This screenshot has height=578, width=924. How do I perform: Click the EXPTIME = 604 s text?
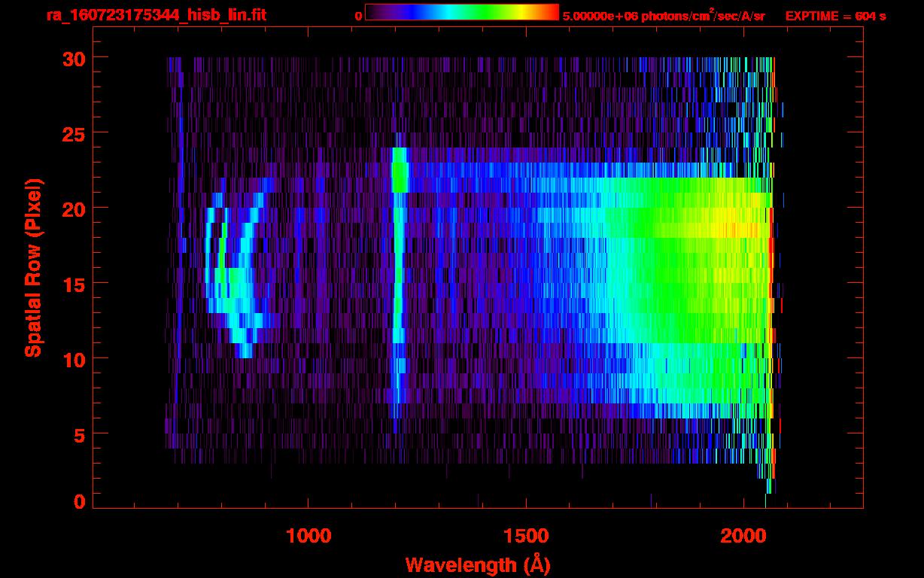coord(835,16)
